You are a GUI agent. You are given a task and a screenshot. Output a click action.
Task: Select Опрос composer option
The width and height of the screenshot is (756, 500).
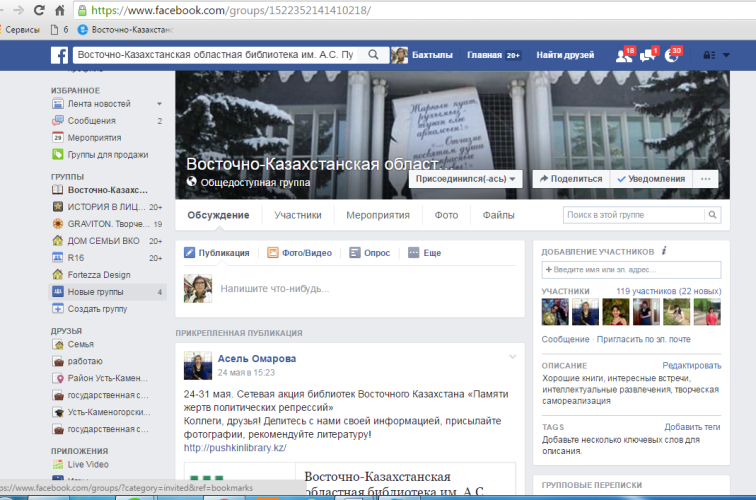tap(370, 253)
